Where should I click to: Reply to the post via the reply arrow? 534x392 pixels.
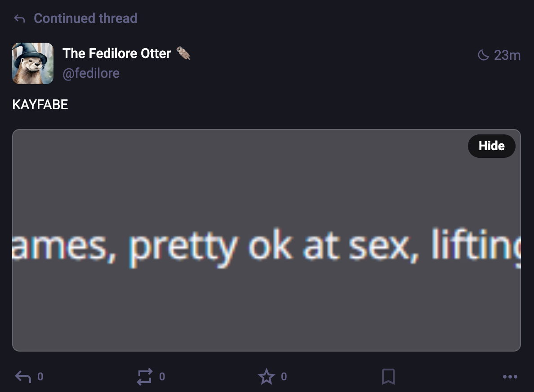[x=23, y=377]
